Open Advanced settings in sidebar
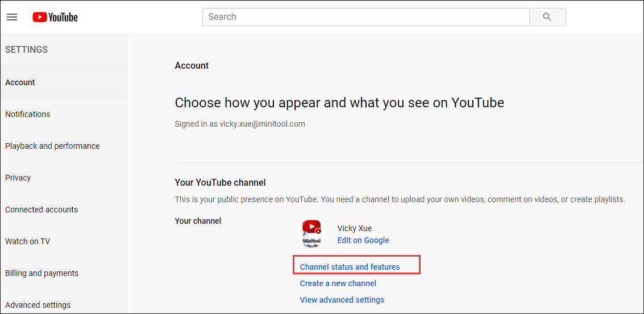644x314 pixels. [x=64, y=304]
